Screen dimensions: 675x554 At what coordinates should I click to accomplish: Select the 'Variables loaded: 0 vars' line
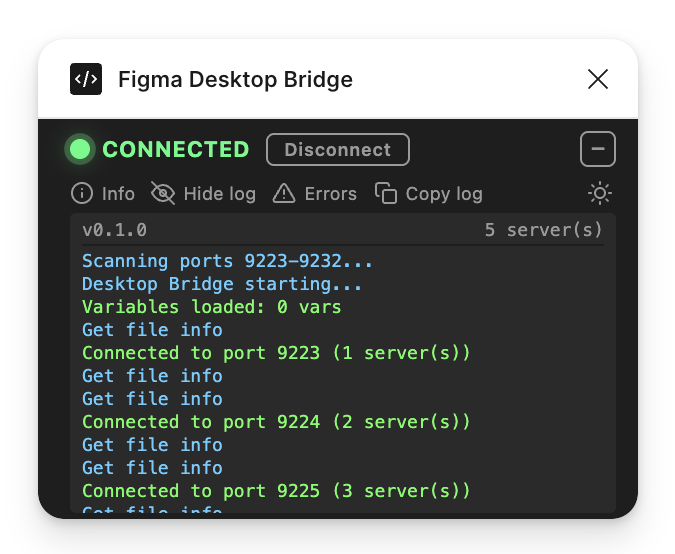pos(211,307)
